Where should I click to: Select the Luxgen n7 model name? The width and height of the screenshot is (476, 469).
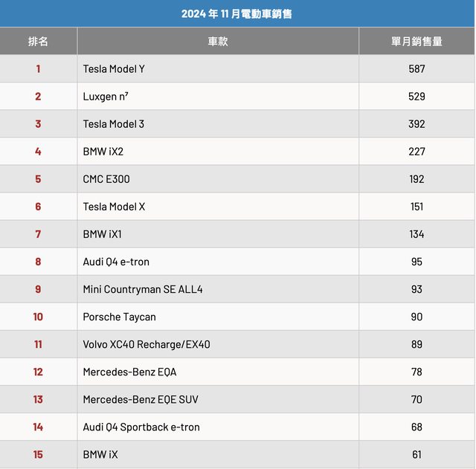click(x=106, y=97)
